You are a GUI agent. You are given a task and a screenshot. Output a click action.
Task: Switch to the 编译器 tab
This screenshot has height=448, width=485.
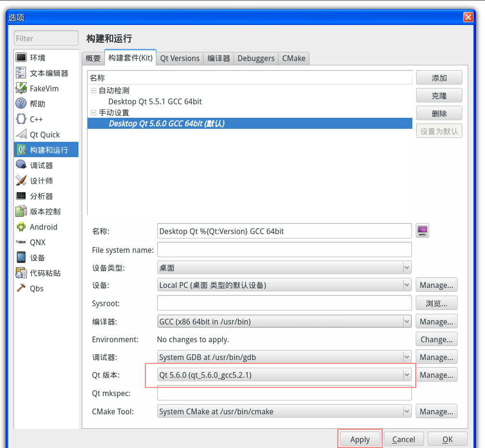(x=218, y=58)
